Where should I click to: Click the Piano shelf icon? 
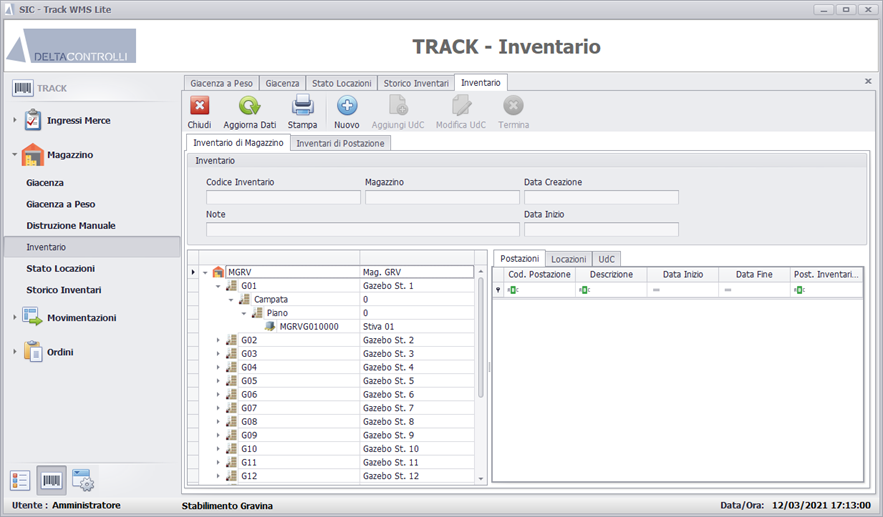[x=257, y=313]
